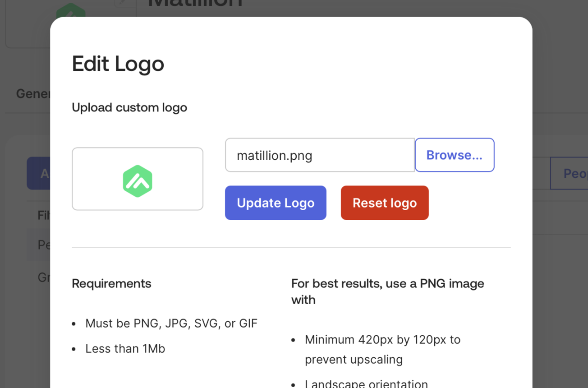The height and width of the screenshot is (388, 588).
Task: Click the "Must be PNG, JPG, SVG, or GIF" text
Action: click(x=171, y=323)
